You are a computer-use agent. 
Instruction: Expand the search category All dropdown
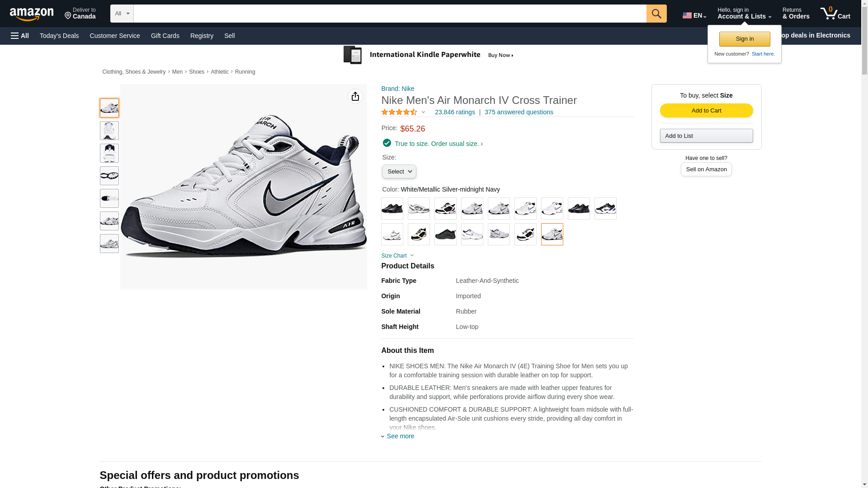pyautogui.click(x=122, y=14)
